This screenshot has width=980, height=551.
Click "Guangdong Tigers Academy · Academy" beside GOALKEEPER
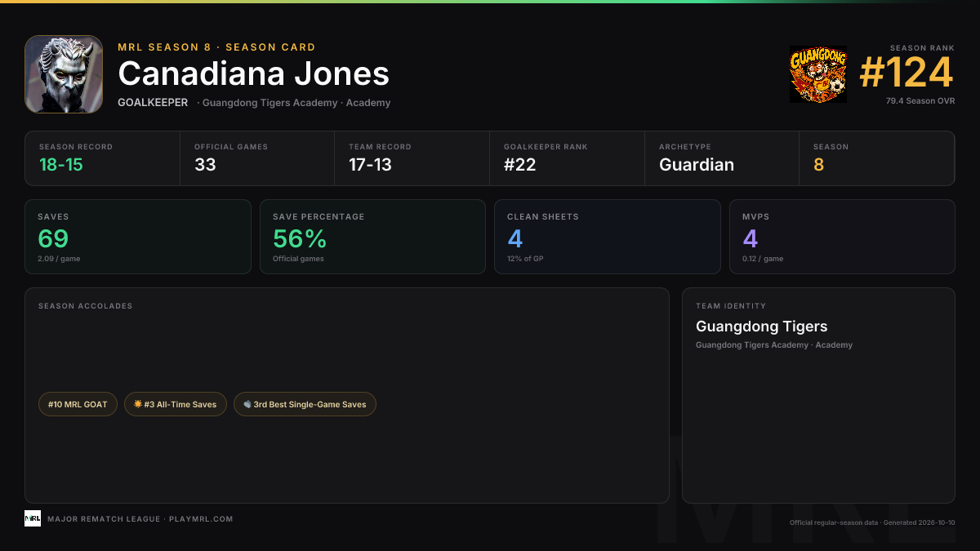click(296, 103)
